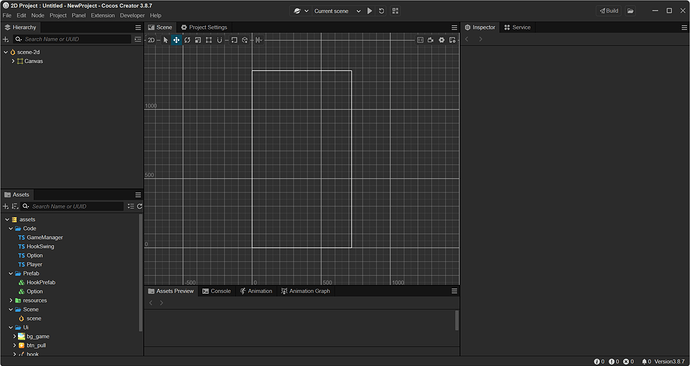Click the Hierarchy search name field
The image size is (690, 366).
tap(73, 39)
